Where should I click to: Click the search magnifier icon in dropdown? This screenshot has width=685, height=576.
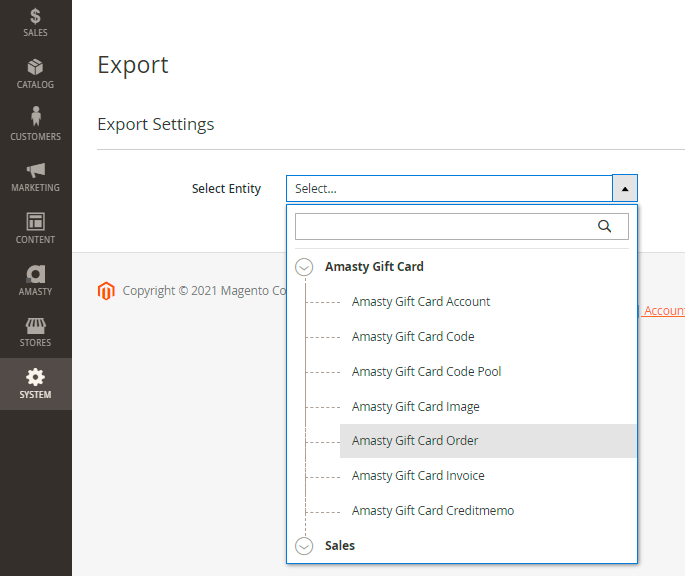tap(604, 226)
